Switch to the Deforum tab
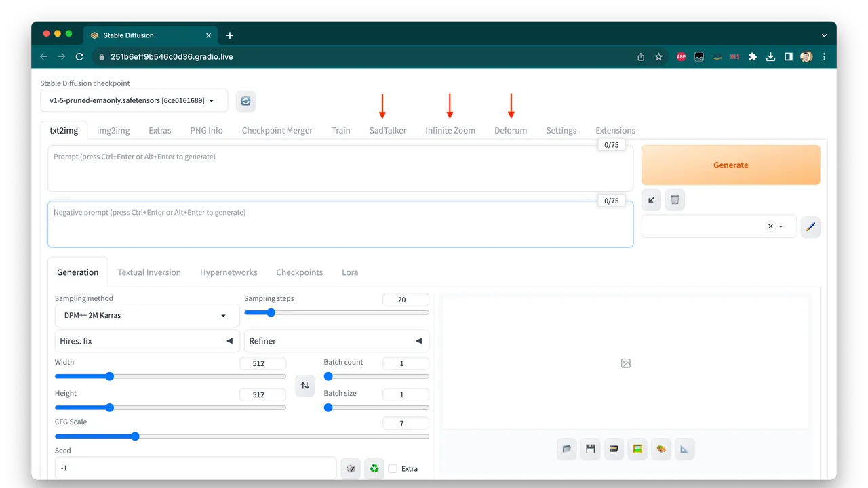 (x=511, y=130)
